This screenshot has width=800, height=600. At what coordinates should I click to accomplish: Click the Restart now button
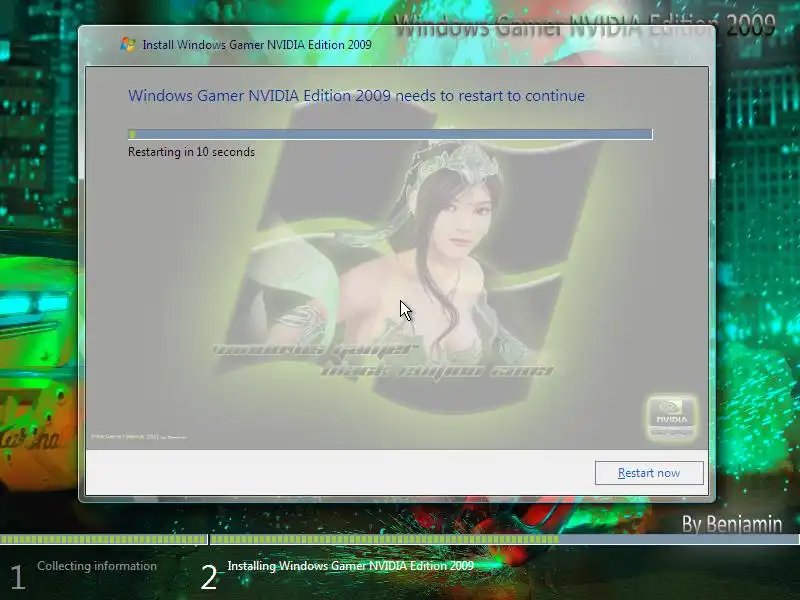coord(649,473)
